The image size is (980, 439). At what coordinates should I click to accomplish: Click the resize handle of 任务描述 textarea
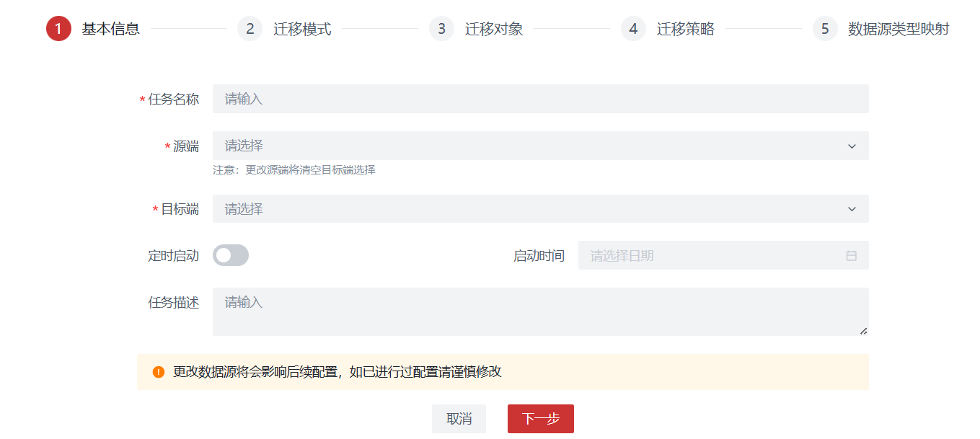coord(863,330)
